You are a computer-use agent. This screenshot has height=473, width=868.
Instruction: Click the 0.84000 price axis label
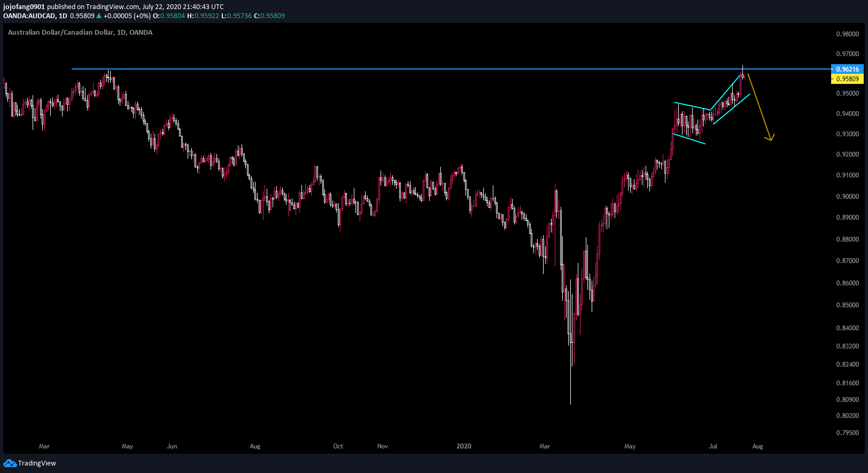[x=848, y=328]
